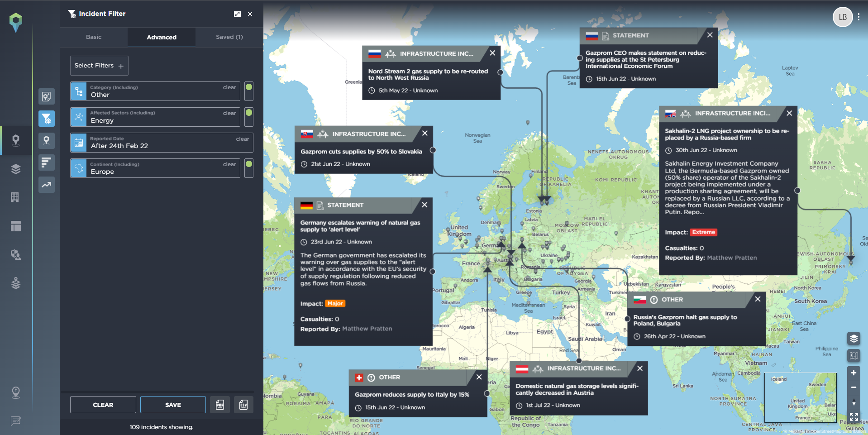Click 'Gazprom cuts supplies by 50% to Slovakia' title

point(361,152)
